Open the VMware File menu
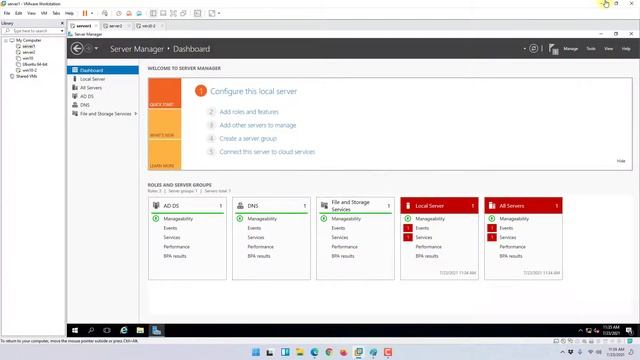 [x=7, y=13]
